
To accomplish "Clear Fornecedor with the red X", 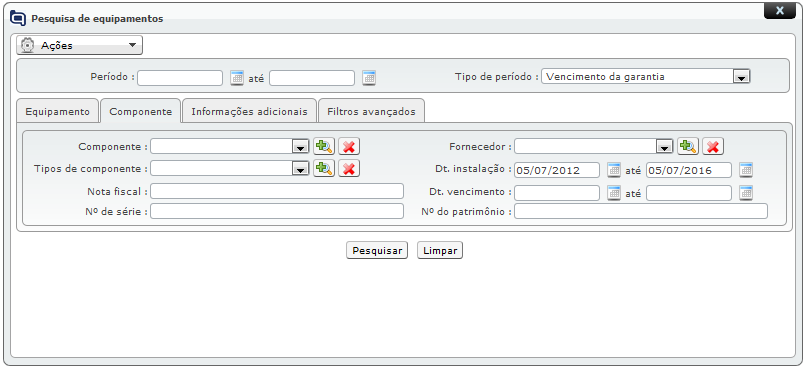I will 713,146.
